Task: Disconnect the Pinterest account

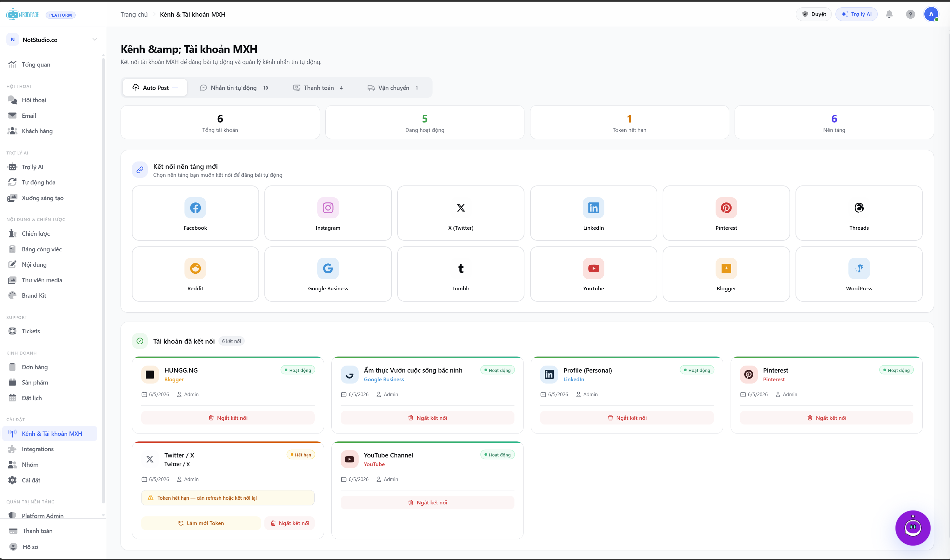Action: point(826,418)
